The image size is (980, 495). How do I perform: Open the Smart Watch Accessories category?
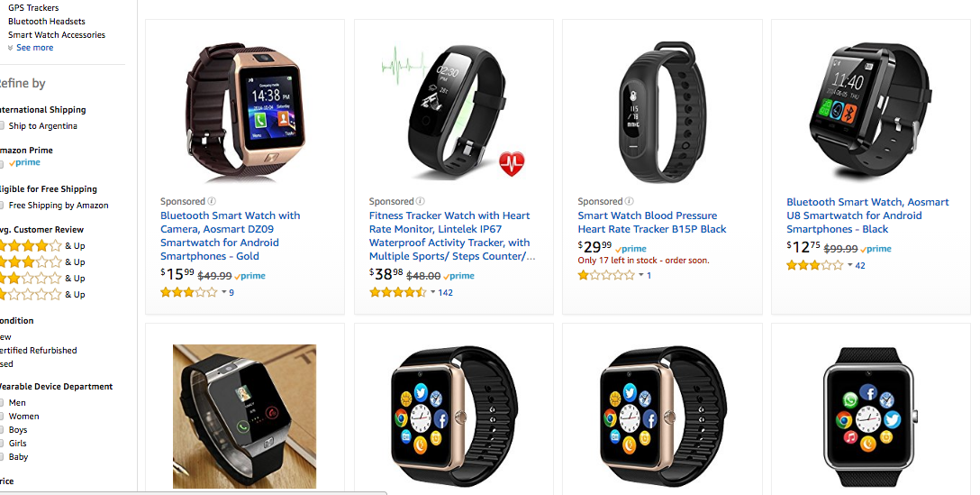[57, 35]
